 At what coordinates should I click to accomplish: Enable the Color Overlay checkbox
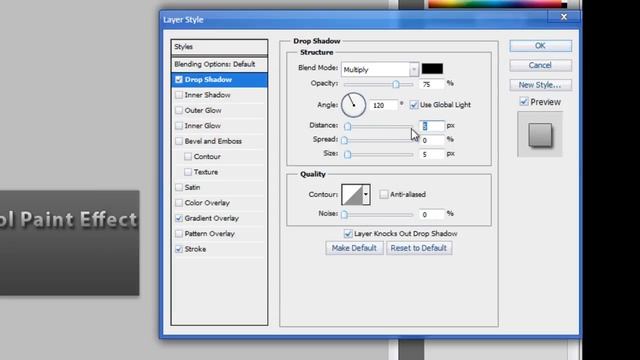point(179,203)
